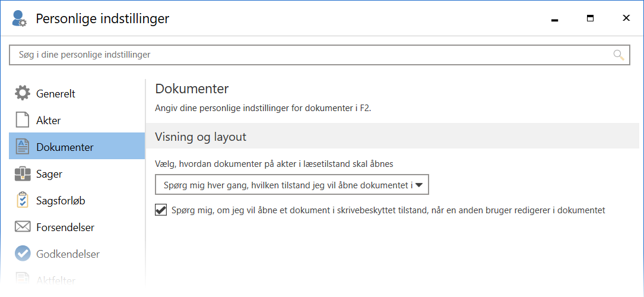The image size is (644, 297).
Task: Click the briefcase icon for Sager
Action: tap(23, 174)
